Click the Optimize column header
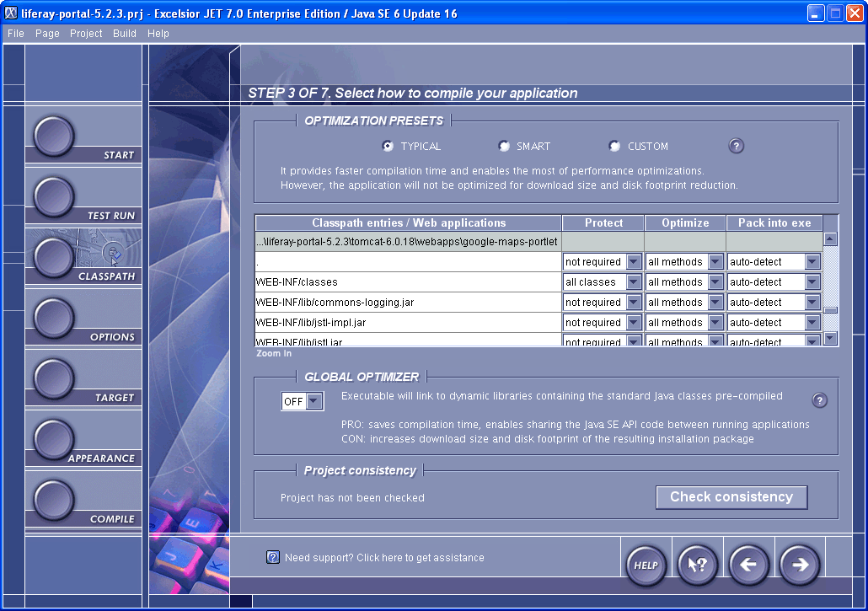Screen dimensions: 868x611 [x=685, y=223]
